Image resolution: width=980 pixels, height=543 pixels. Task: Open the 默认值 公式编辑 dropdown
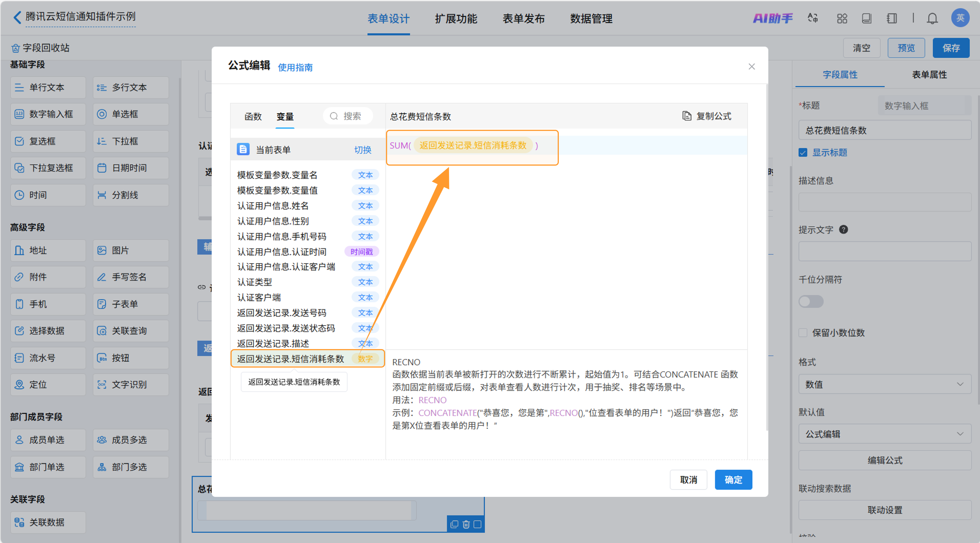tap(884, 434)
